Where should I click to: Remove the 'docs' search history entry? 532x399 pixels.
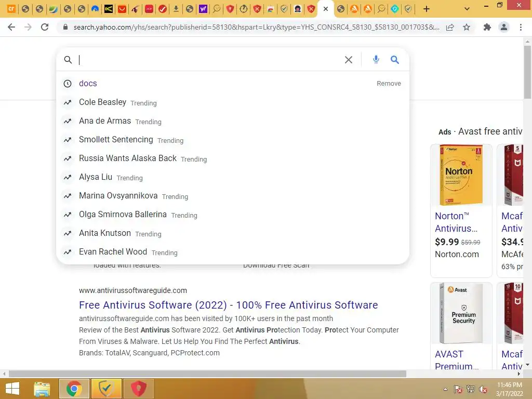click(x=389, y=84)
